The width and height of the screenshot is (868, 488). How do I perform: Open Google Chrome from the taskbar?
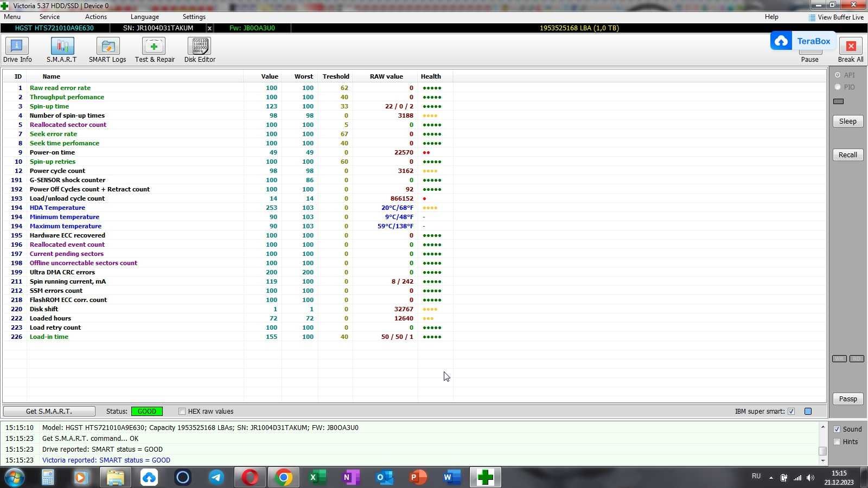tap(283, 477)
